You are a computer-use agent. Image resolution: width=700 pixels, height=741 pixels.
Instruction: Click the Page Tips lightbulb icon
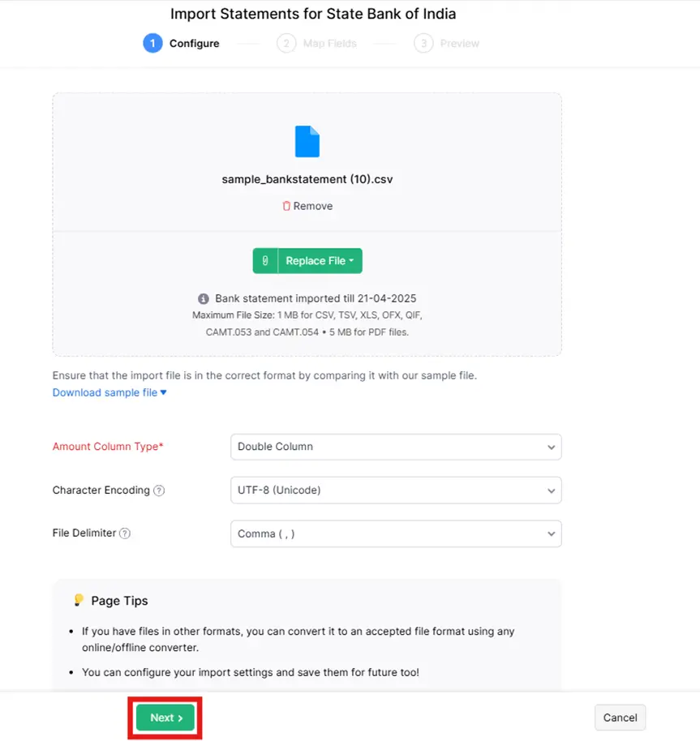coord(79,600)
